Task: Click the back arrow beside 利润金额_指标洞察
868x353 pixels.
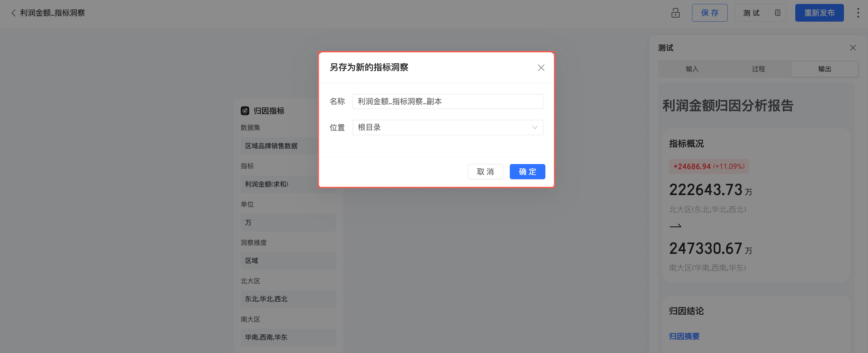Action: (13, 13)
